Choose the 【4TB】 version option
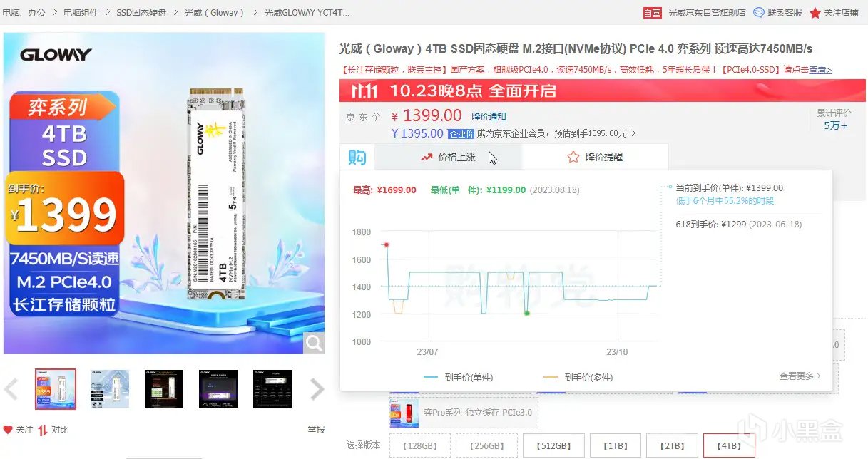This screenshot has width=868, height=459. tap(729, 445)
